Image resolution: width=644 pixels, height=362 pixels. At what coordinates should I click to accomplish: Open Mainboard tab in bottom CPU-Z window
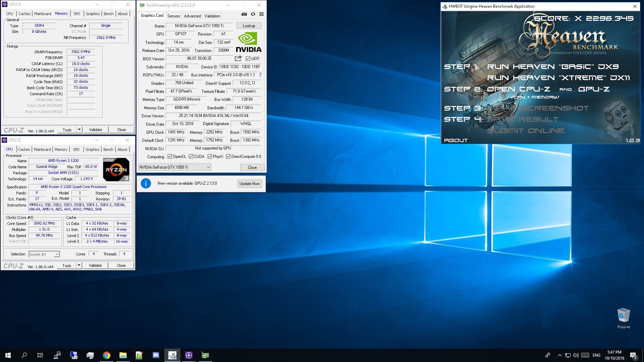tap(42, 149)
